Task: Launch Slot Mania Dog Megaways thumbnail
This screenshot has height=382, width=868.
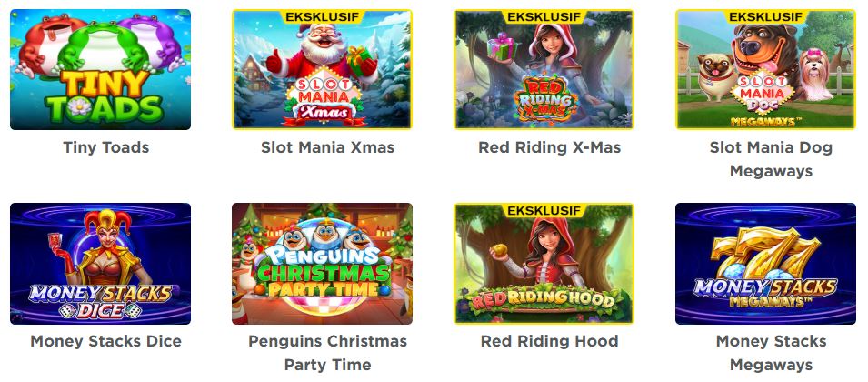Action: 765,69
